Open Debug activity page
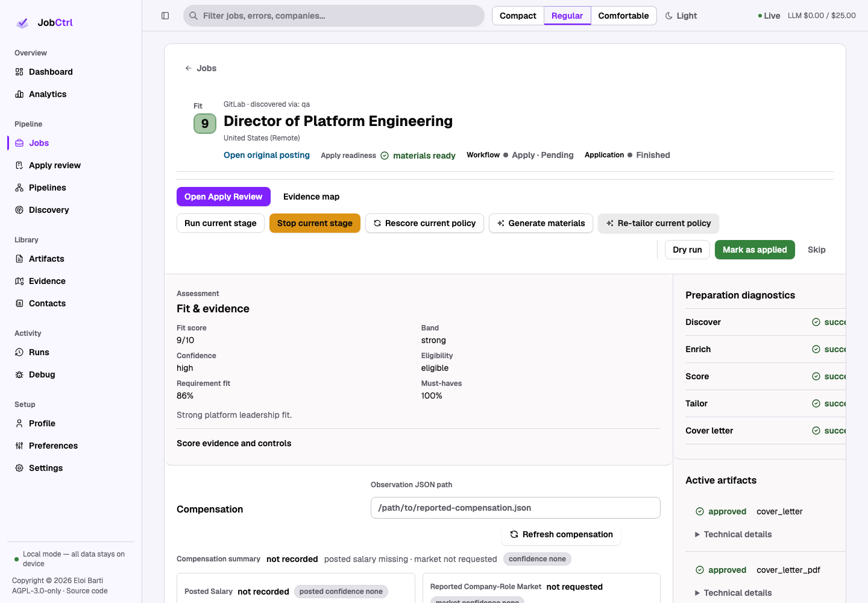Screen dimensions: 868x603 (42, 374)
